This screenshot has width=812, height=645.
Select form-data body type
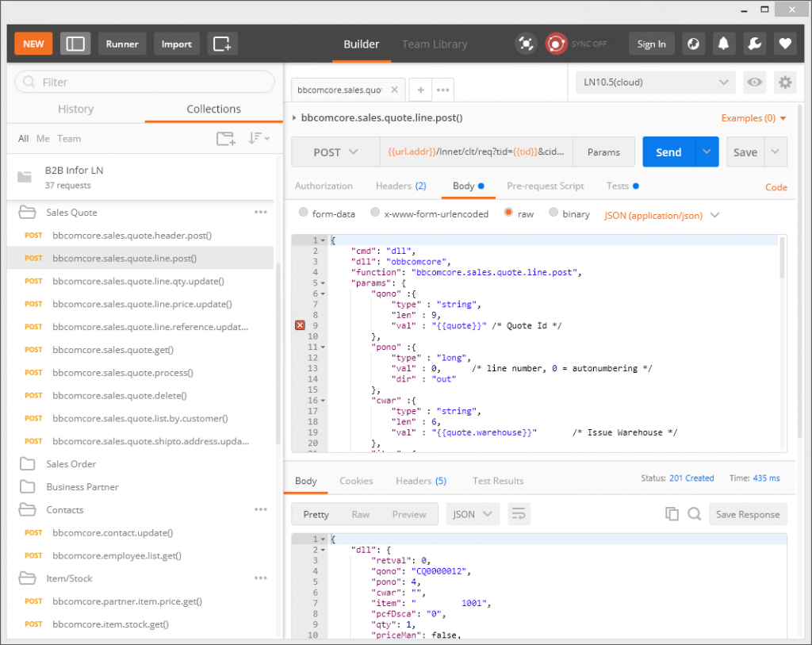click(304, 213)
